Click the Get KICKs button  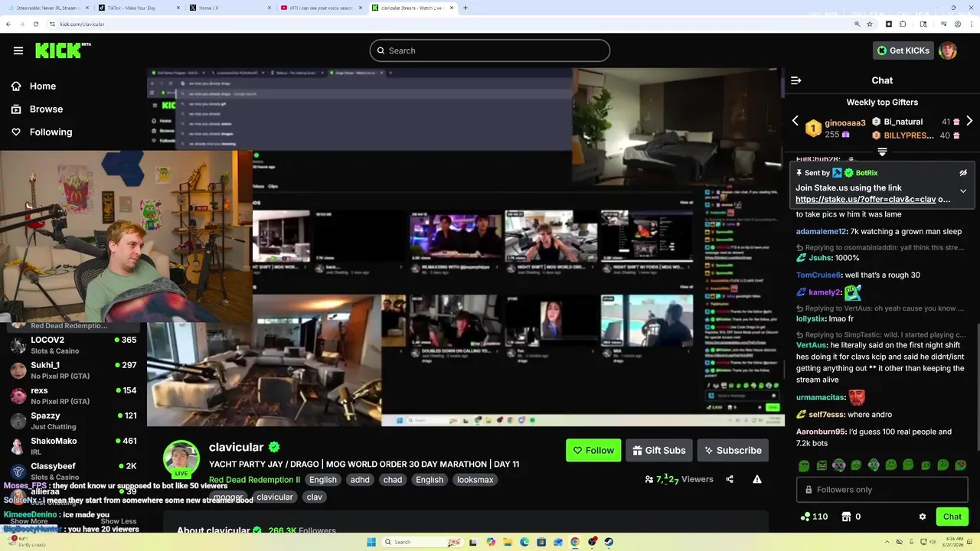pyautogui.click(x=903, y=51)
